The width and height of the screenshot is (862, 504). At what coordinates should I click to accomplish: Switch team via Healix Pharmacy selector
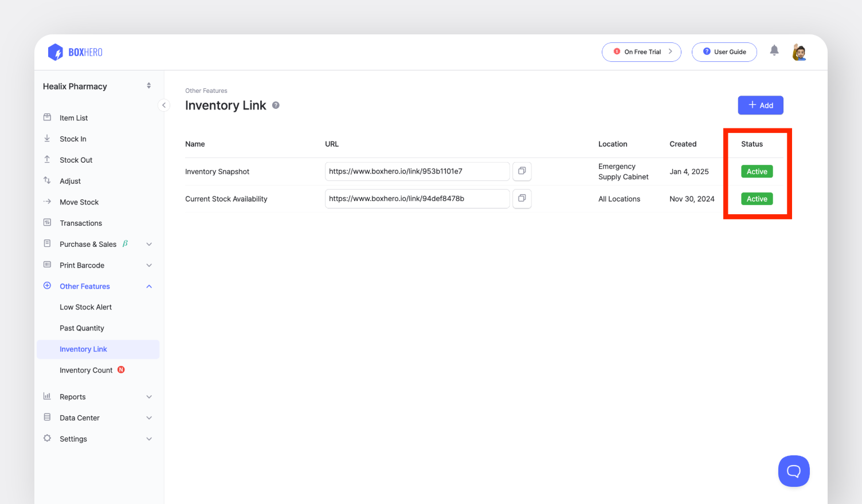pos(96,86)
